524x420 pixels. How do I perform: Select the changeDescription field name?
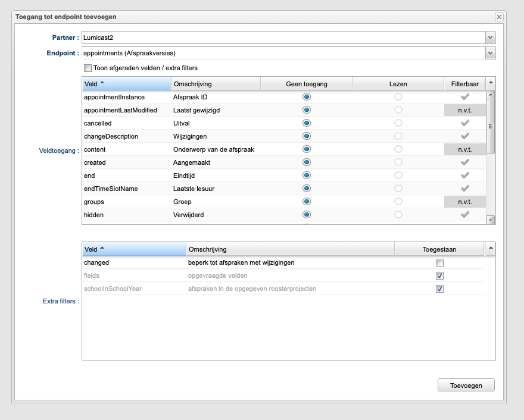pyautogui.click(x=111, y=136)
